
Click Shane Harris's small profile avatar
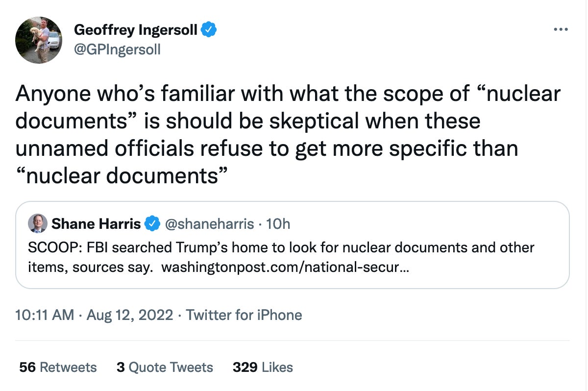click(x=38, y=224)
